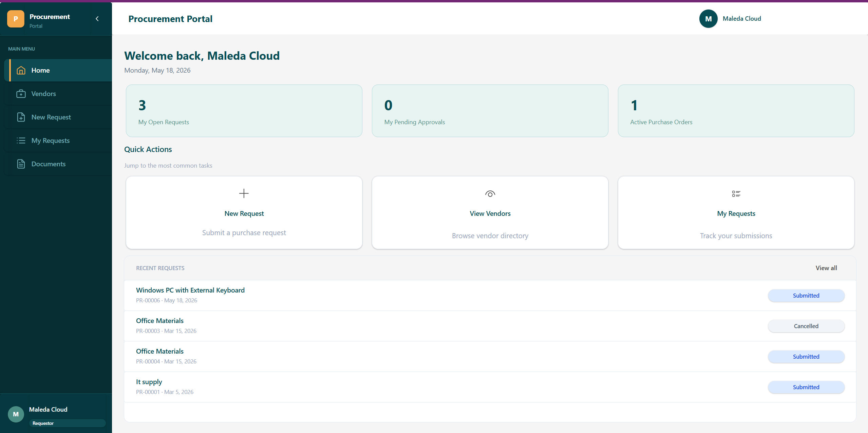Open the Vendors menu item
The image size is (868, 433).
point(58,94)
